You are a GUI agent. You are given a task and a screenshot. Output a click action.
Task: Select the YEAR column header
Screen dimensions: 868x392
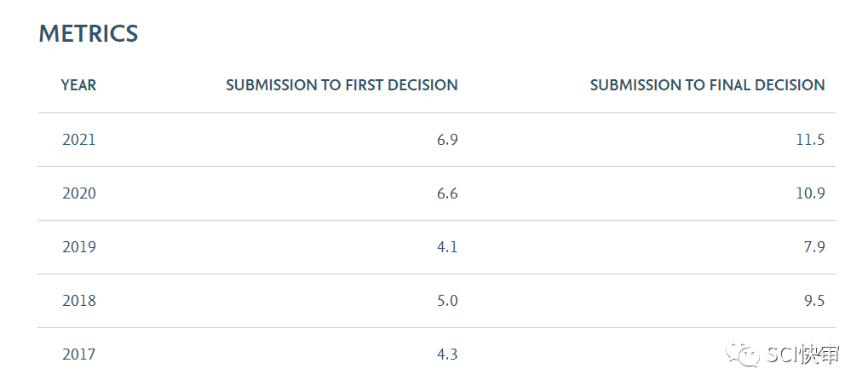click(x=78, y=85)
